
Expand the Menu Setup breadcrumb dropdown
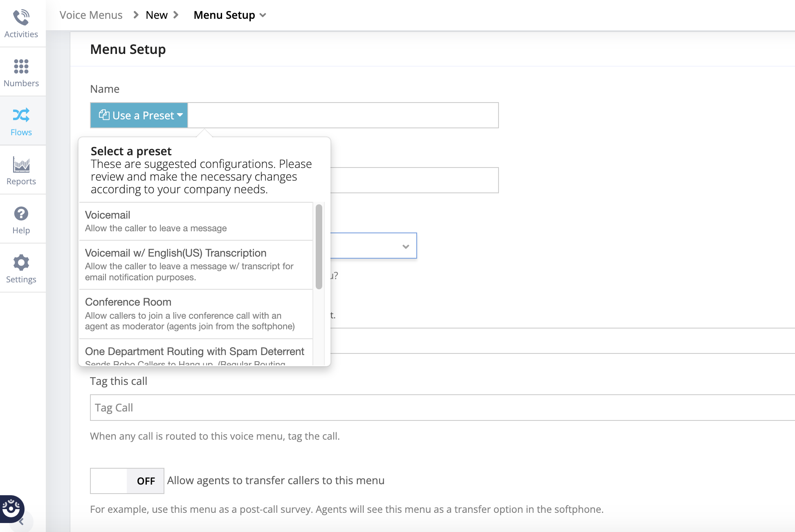pyautogui.click(x=263, y=15)
